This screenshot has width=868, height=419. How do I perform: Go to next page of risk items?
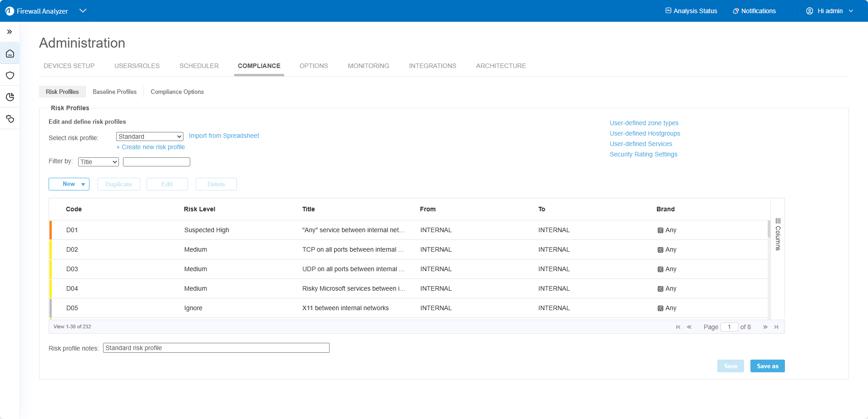click(x=765, y=327)
